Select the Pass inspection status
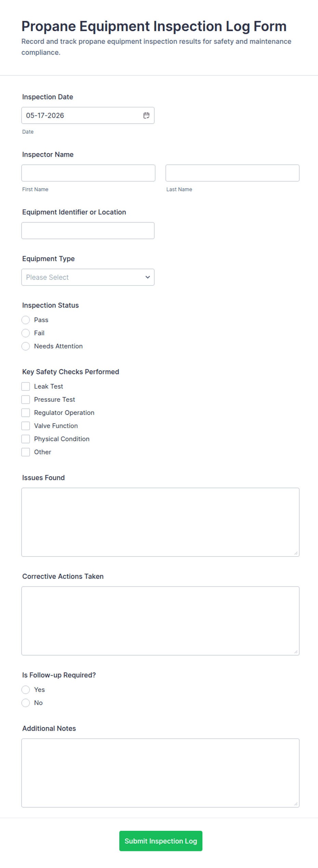318x868 pixels. [26, 320]
